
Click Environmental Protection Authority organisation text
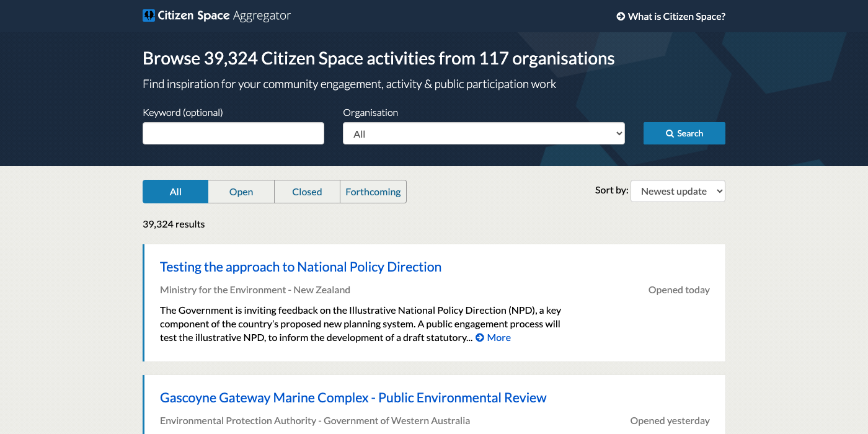coord(315,420)
